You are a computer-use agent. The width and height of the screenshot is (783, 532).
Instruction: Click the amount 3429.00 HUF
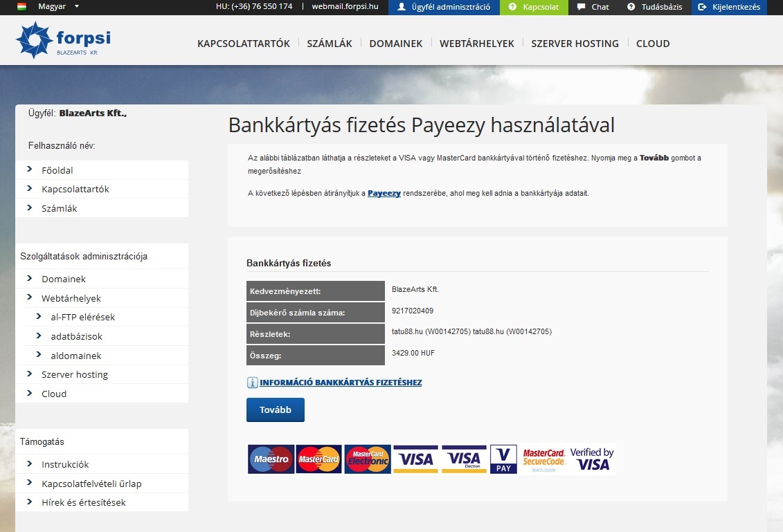pos(413,353)
